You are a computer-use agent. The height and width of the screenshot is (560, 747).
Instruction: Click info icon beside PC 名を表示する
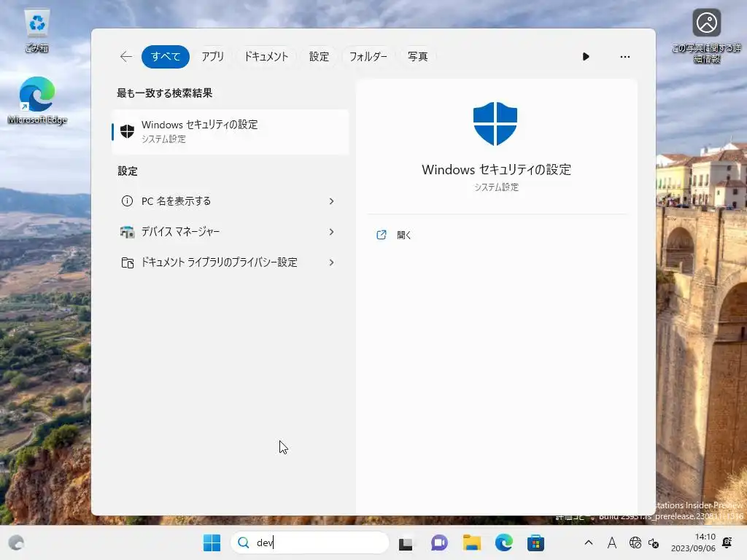point(127,201)
